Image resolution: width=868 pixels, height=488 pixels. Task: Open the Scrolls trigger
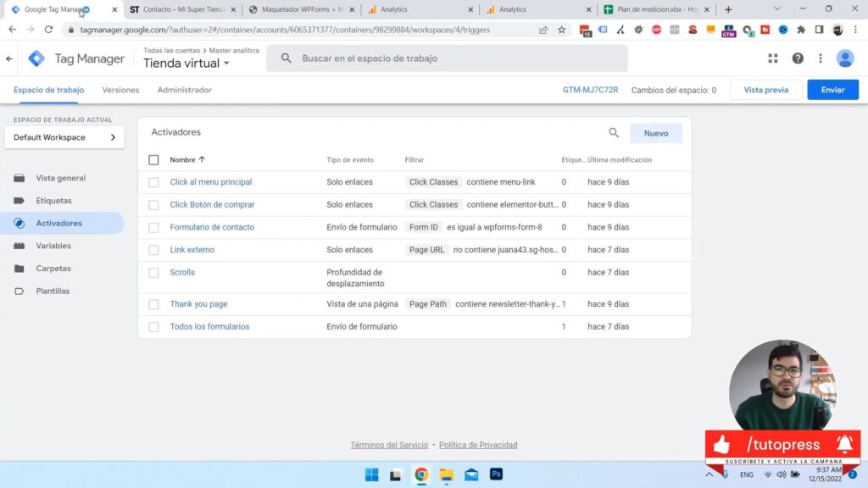point(182,272)
